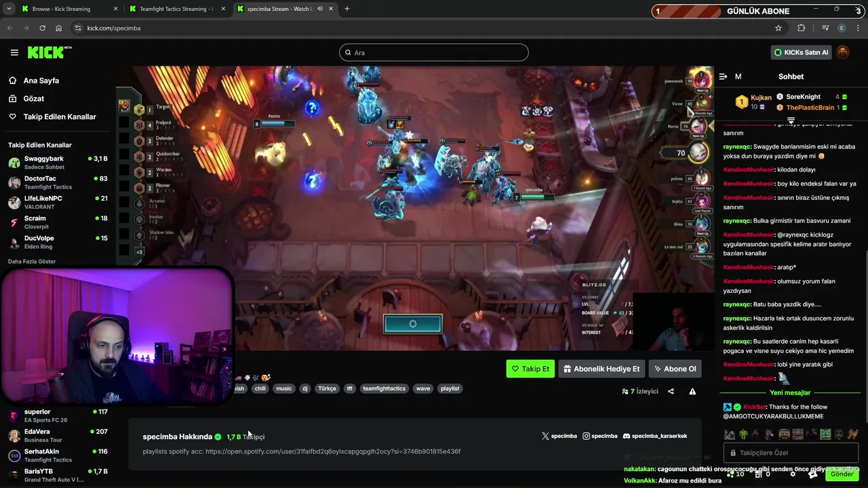Click Kujkan in the gift leaderboard

pyautogui.click(x=761, y=98)
